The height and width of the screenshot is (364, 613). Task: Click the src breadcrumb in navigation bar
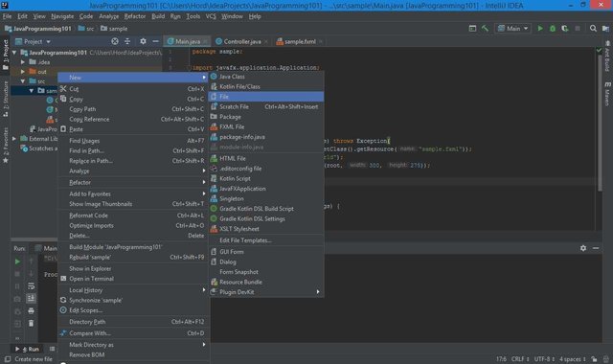(86, 29)
